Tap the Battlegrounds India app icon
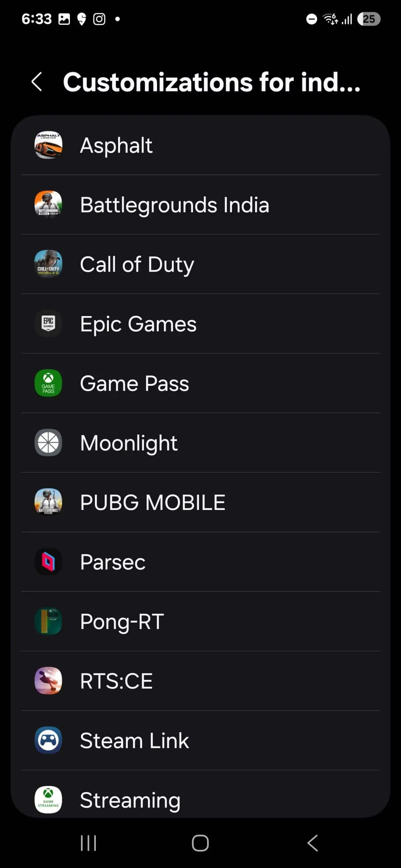401x868 pixels. [48, 204]
